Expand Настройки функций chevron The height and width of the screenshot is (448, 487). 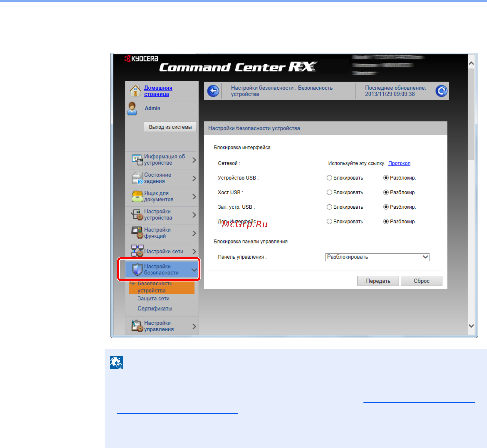(194, 233)
